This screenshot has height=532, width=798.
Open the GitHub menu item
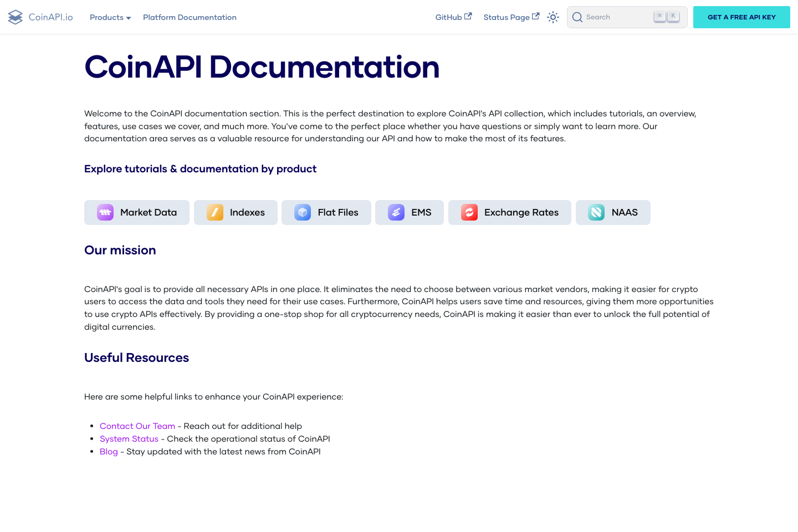click(x=449, y=17)
